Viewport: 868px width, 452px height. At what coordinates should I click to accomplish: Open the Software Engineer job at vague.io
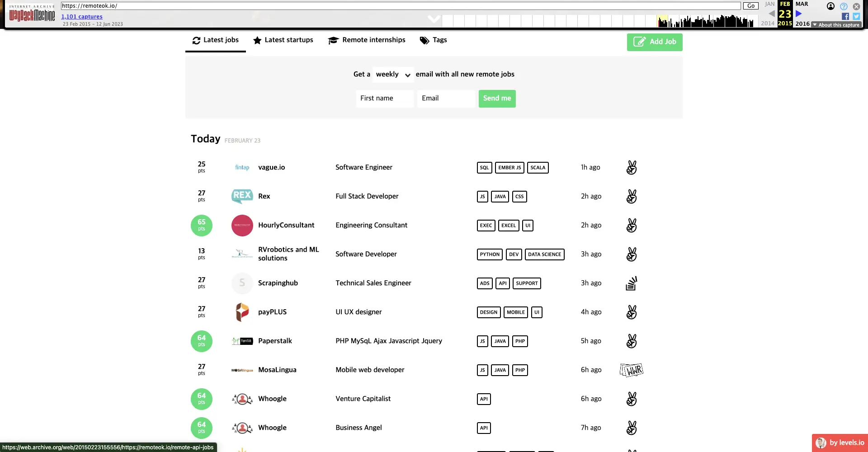(364, 168)
